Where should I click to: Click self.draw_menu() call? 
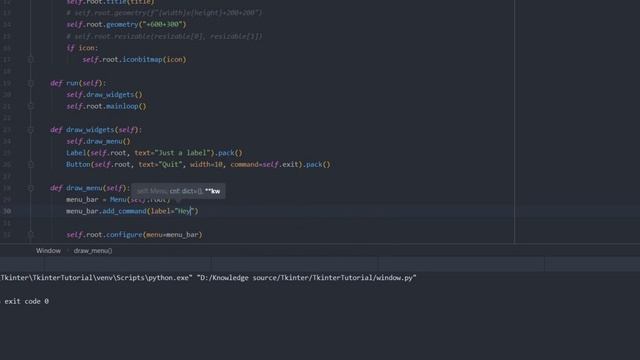(98, 141)
